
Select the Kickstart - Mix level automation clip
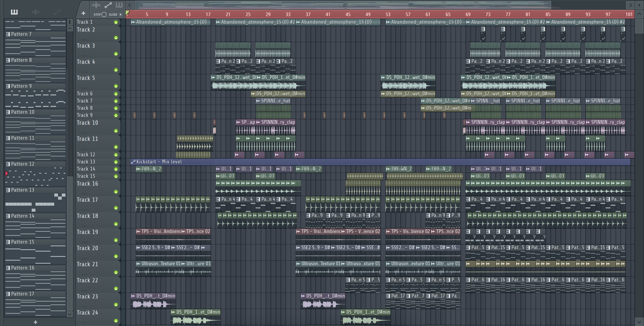click(x=381, y=162)
